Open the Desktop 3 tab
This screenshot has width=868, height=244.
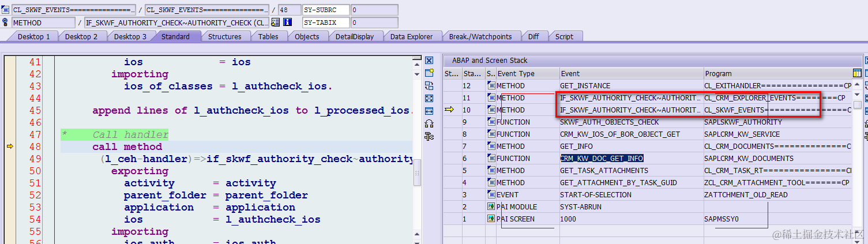point(130,36)
